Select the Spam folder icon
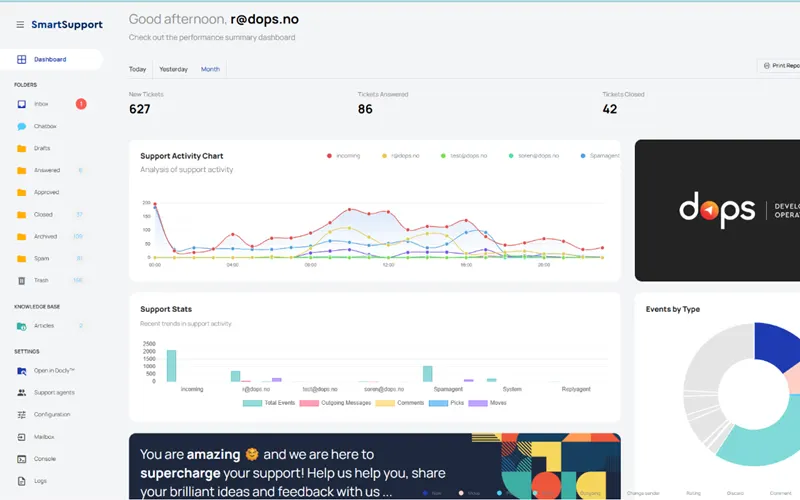 pos(21,259)
